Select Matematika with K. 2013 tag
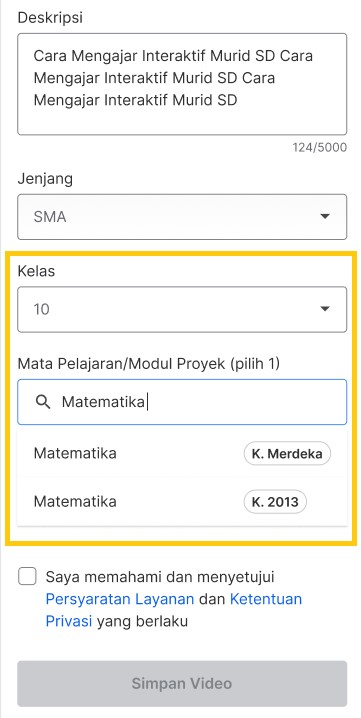 click(x=182, y=501)
